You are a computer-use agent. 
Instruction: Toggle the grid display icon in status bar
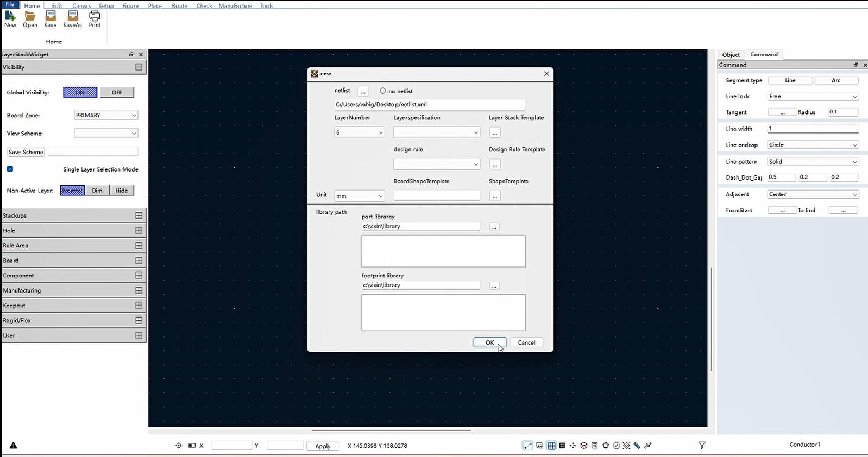pos(551,446)
